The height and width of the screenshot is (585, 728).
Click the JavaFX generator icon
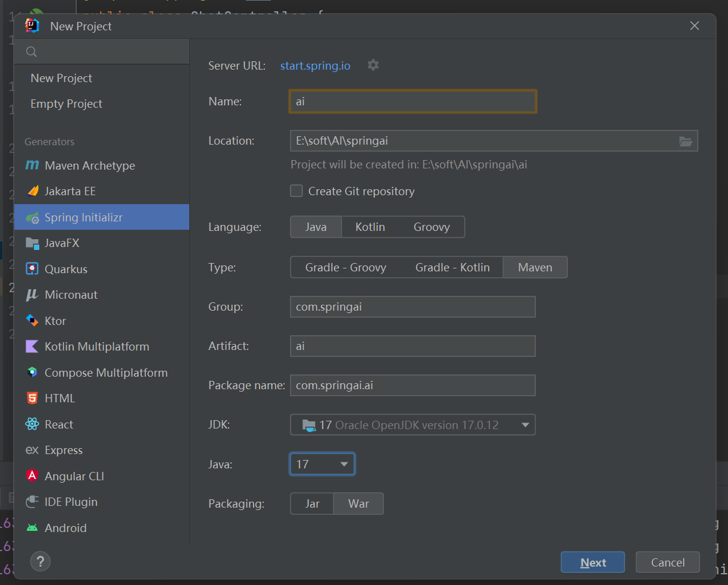tap(32, 243)
